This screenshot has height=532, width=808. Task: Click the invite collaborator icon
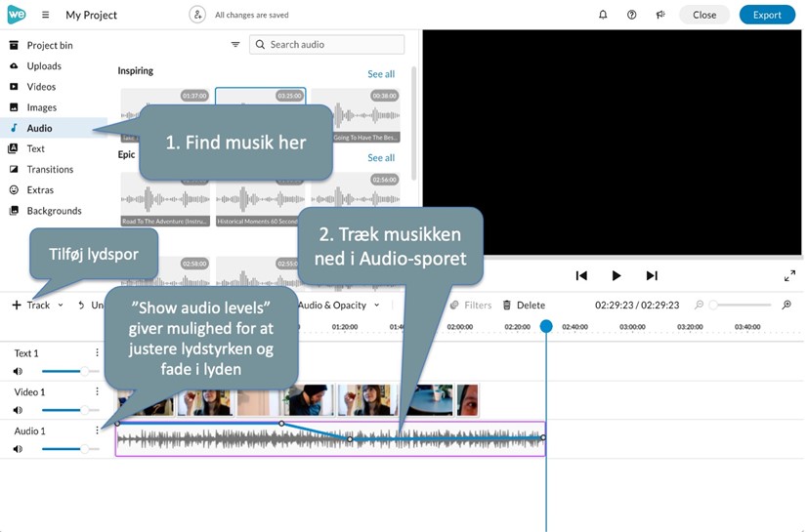pos(197,15)
